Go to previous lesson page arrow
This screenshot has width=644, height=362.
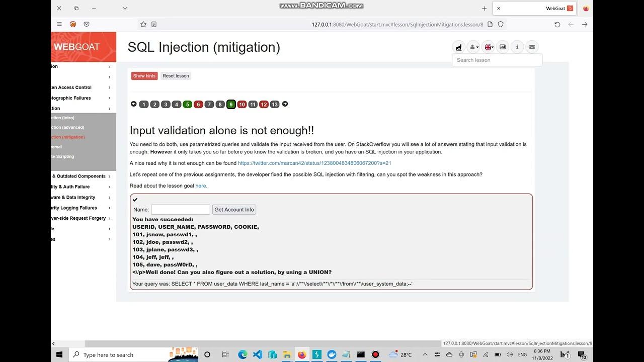(133, 104)
